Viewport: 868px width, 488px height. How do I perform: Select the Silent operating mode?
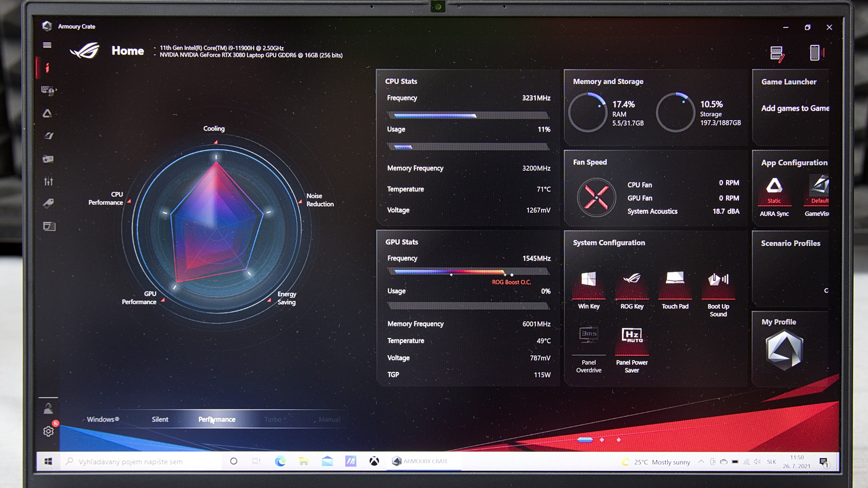pyautogui.click(x=160, y=419)
